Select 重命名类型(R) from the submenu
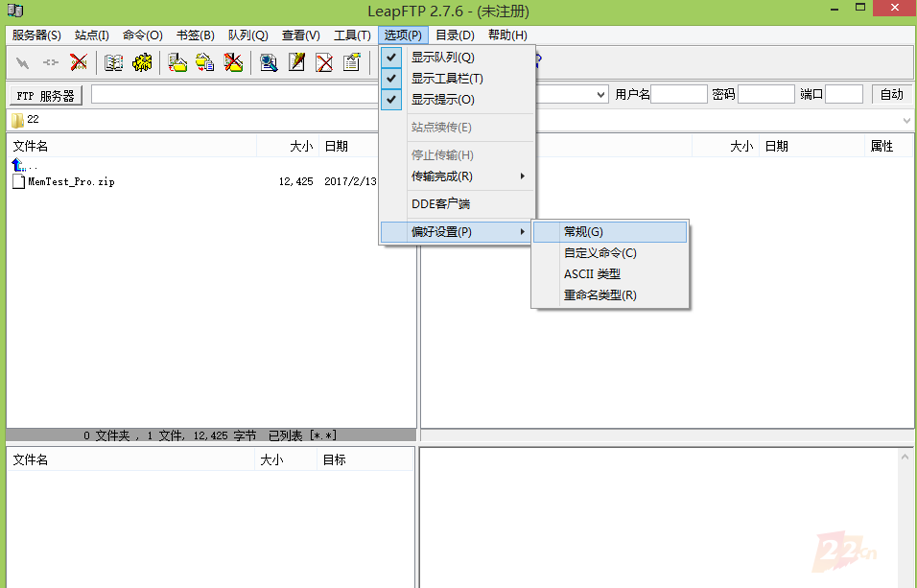 [x=610, y=294]
